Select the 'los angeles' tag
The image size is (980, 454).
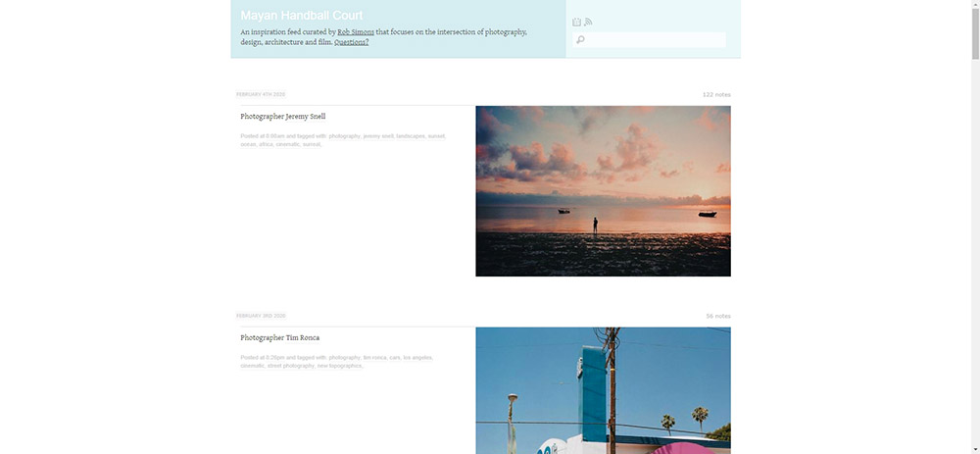(418, 358)
